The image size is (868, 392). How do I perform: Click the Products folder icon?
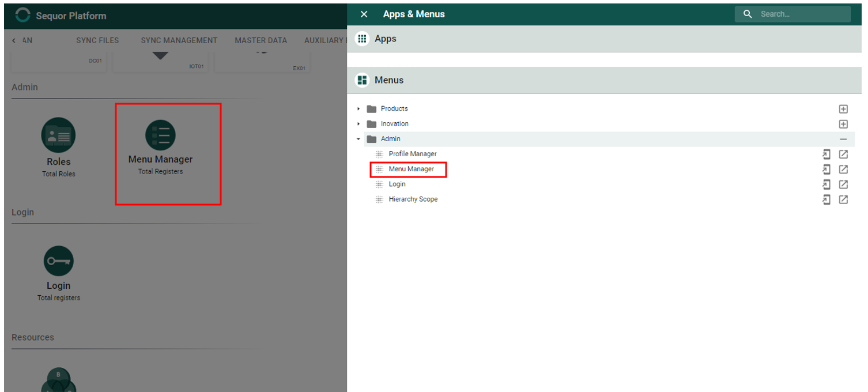point(371,108)
